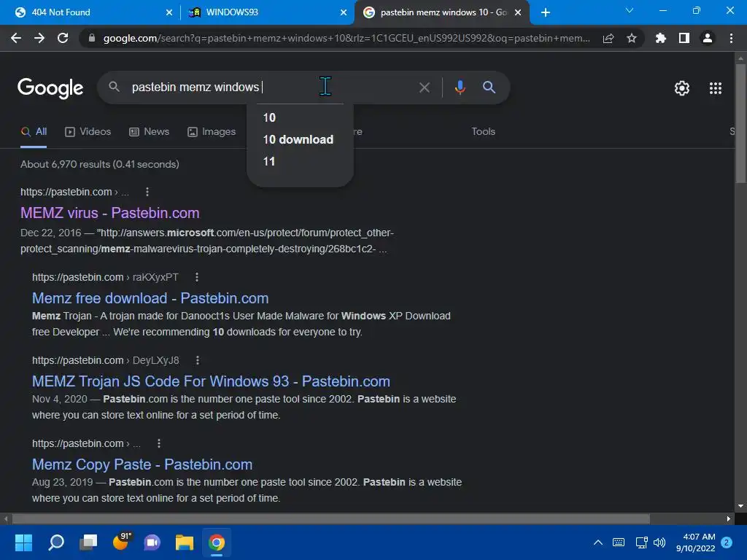This screenshot has height=560, width=747.
Task: Reload the Google search page
Action: pos(63,38)
